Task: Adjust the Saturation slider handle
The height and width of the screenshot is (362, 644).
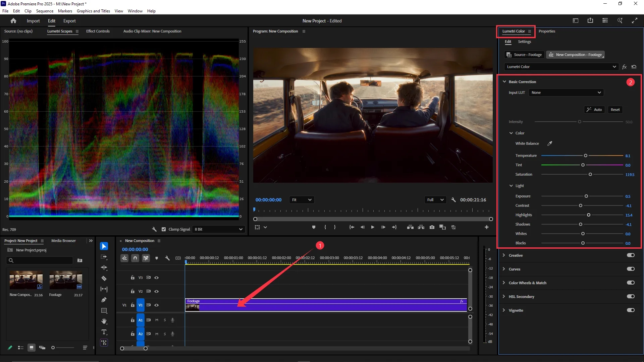Action: click(x=590, y=174)
